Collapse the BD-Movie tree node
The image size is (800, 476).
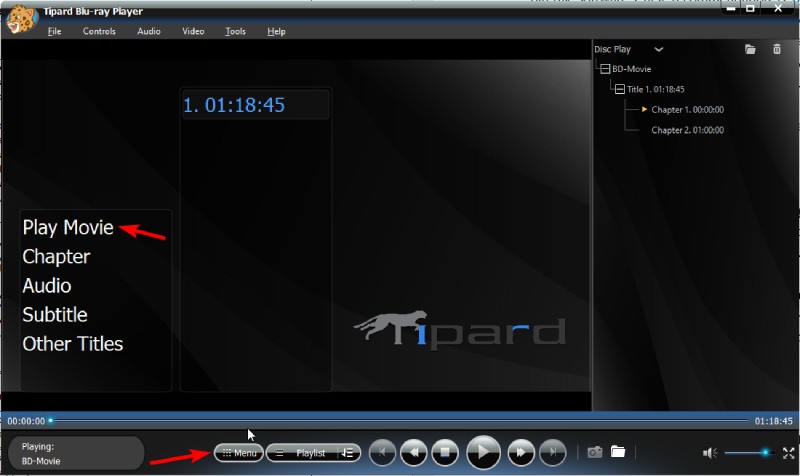click(x=605, y=69)
